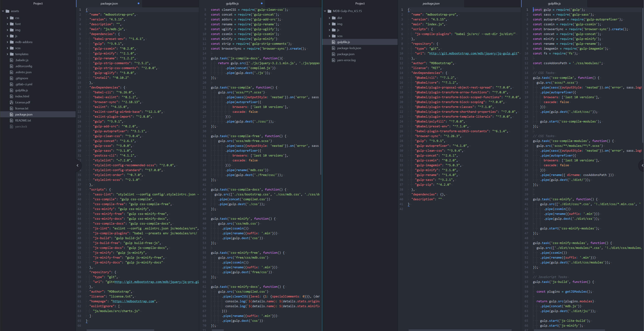Click the js folder icon in right window

334,30
